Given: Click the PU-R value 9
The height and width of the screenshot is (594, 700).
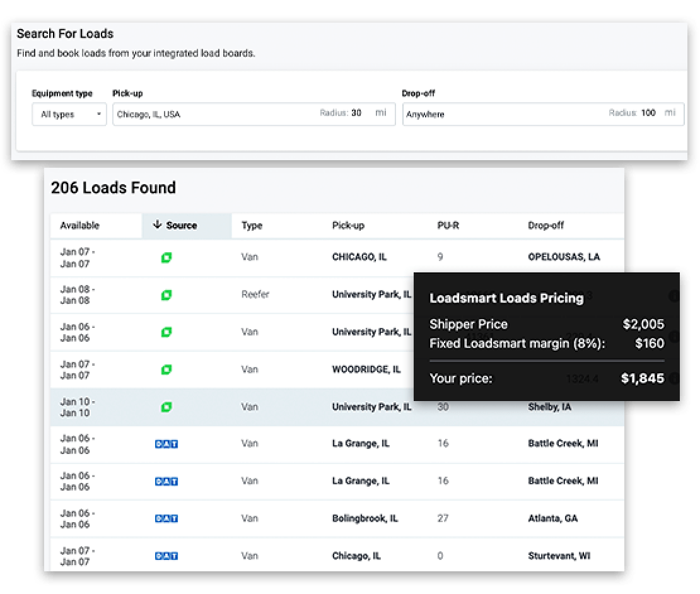Looking at the screenshot, I should click(x=440, y=257).
